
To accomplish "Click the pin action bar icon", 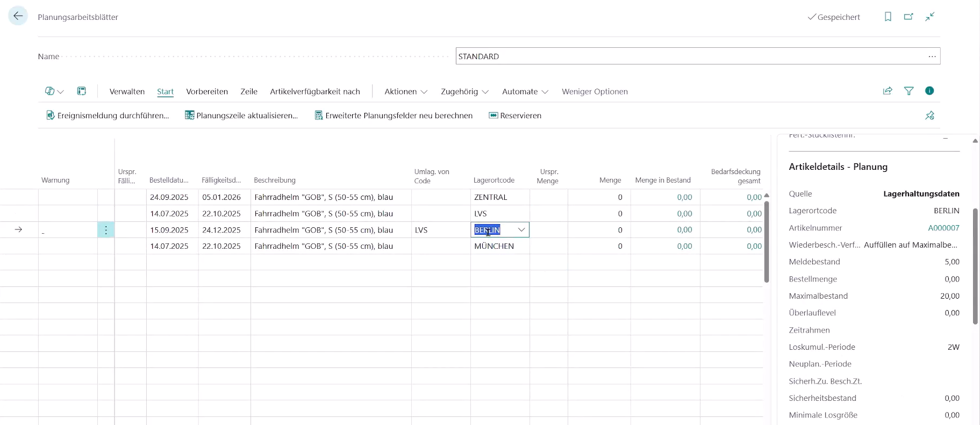I will point(929,116).
